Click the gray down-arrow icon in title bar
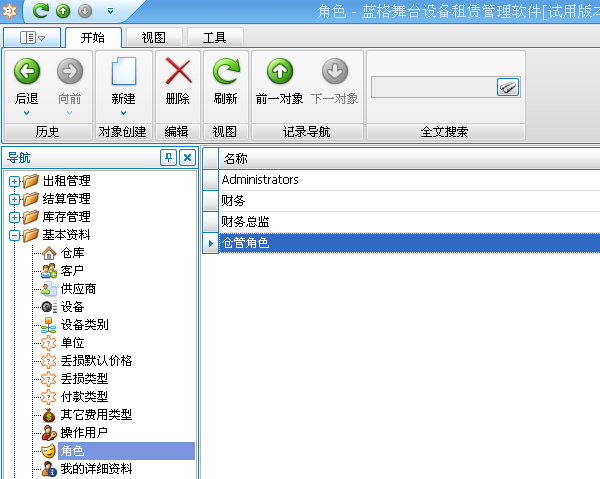Image resolution: width=600 pixels, height=479 pixels. (x=85, y=11)
